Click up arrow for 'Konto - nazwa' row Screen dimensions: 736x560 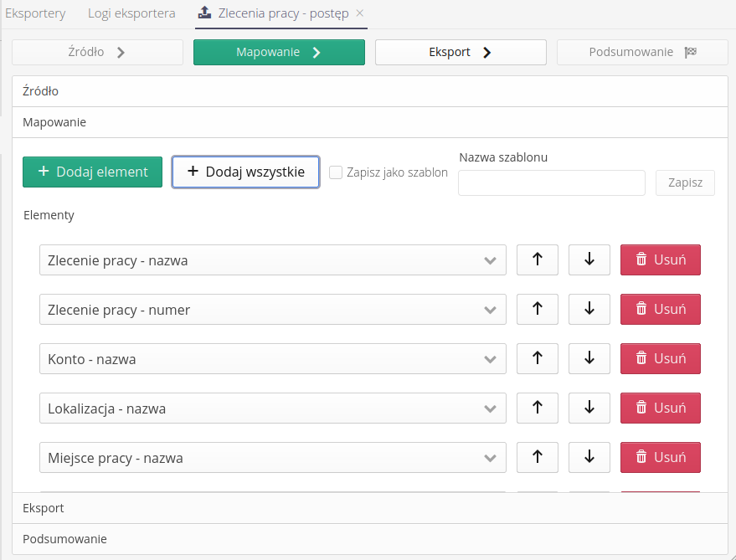pos(538,358)
